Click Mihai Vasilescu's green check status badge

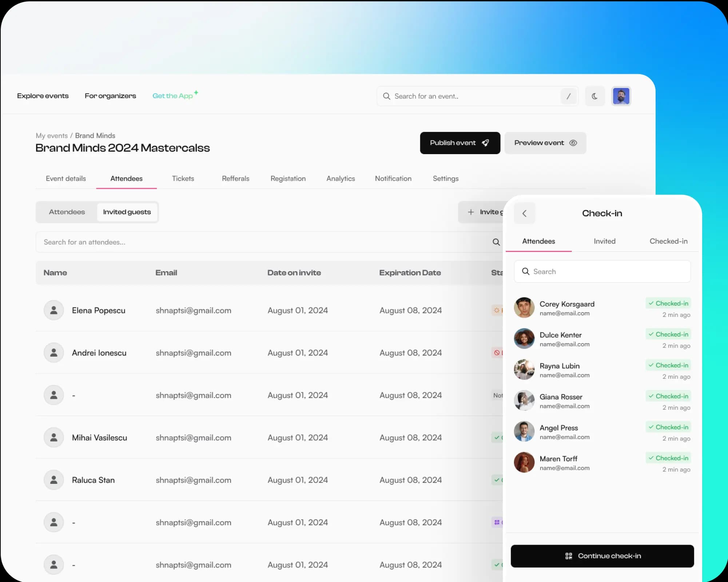[497, 437]
